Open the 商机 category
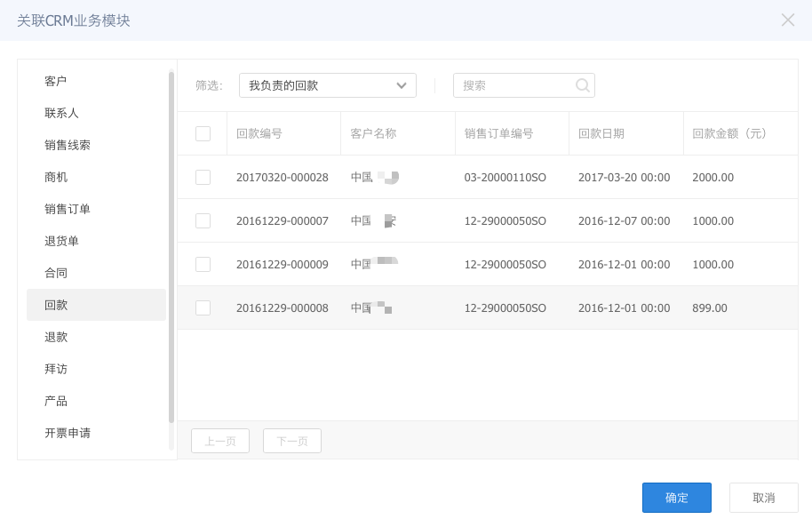Image resolution: width=812 pixels, height=527 pixels. tap(56, 177)
